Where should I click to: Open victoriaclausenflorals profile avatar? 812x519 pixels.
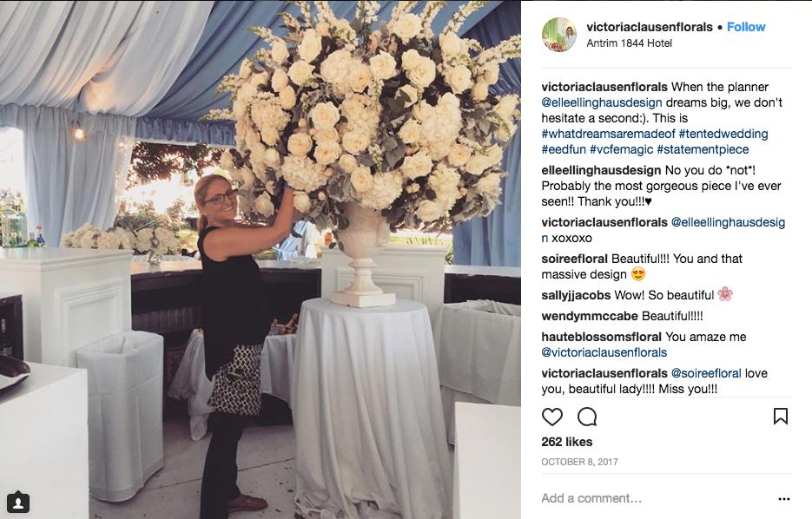[x=558, y=35]
